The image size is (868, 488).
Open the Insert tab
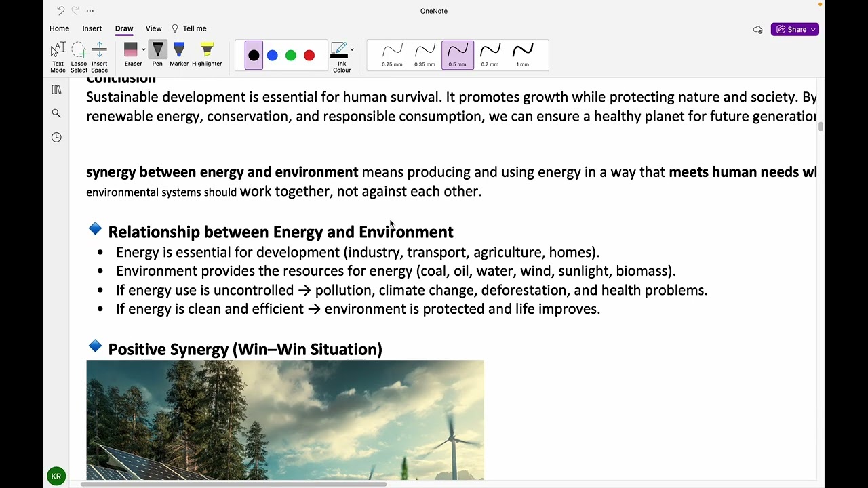pos(92,28)
